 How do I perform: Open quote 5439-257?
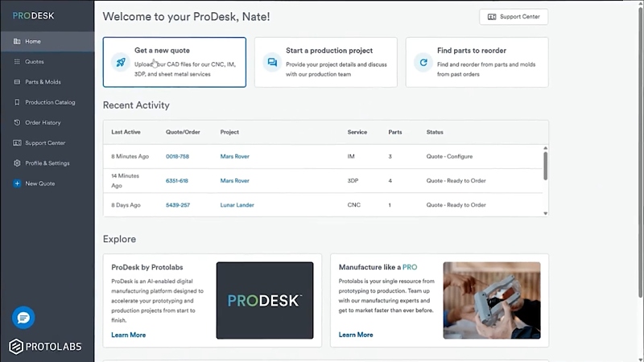178,205
